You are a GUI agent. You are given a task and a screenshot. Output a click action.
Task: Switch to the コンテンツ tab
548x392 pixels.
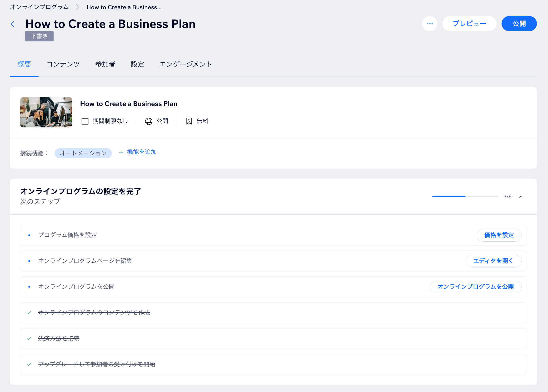63,64
